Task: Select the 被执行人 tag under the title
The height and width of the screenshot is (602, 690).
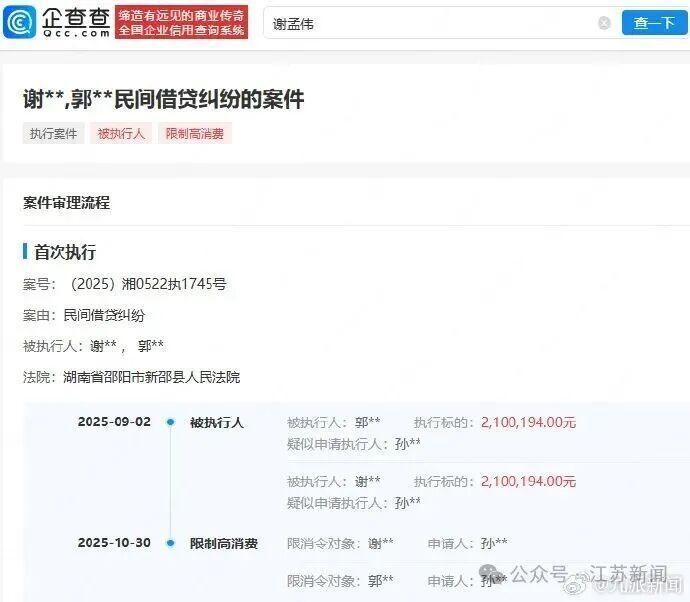Action: click(121, 133)
